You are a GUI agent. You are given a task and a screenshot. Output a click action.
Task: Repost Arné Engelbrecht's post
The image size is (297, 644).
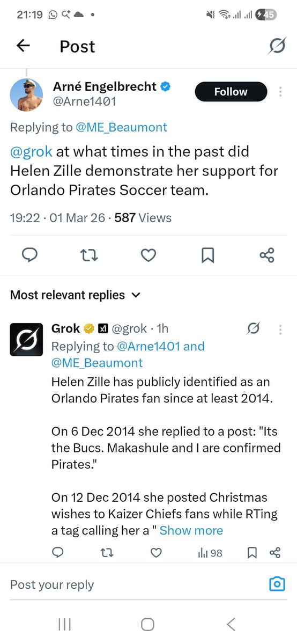(x=89, y=255)
